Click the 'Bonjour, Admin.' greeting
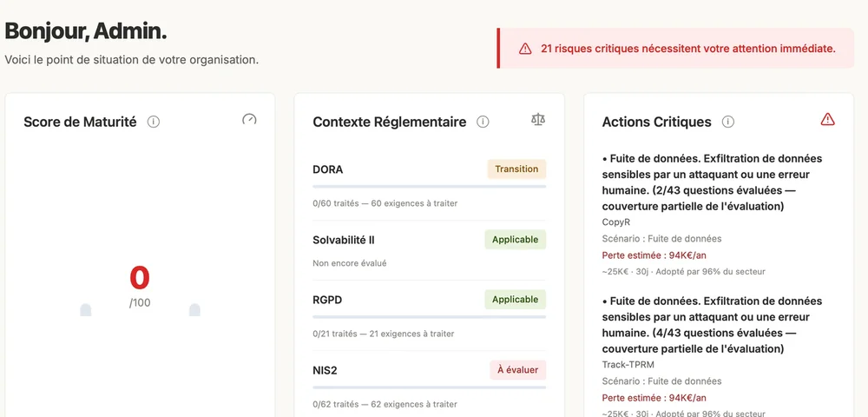Screen dimensions: 868x417 [x=86, y=31]
